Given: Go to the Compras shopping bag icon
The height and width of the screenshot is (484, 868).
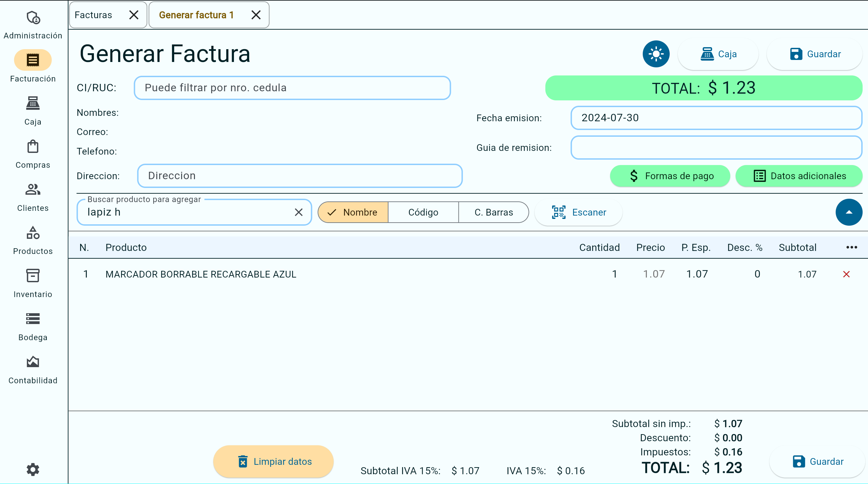Looking at the screenshot, I should pyautogui.click(x=33, y=147).
